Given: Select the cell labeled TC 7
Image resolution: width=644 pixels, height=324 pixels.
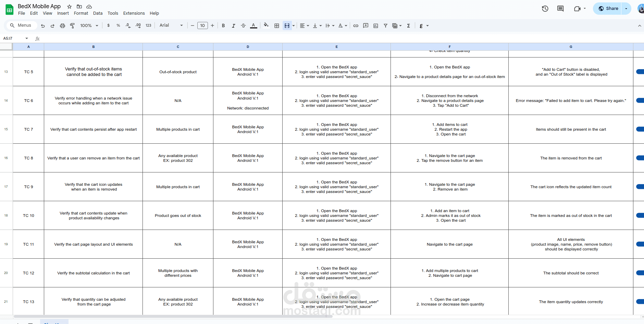Looking at the screenshot, I should pyautogui.click(x=28, y=129).
